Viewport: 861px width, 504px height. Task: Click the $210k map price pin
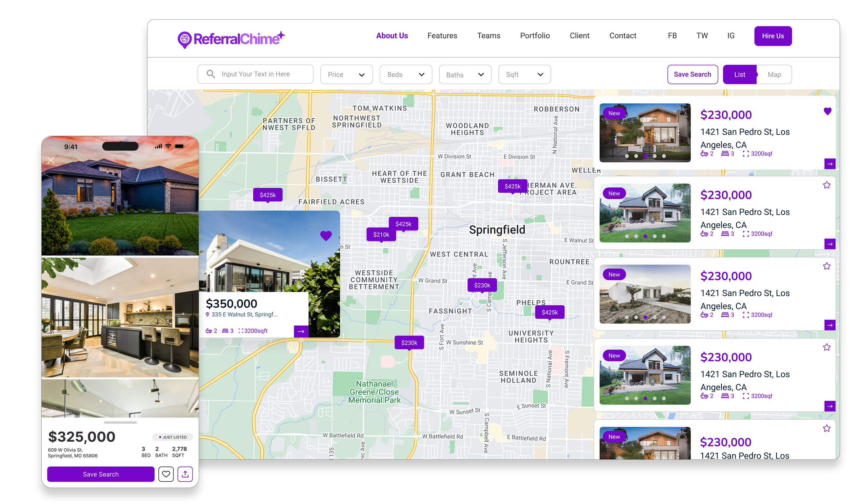click(381, 234)
